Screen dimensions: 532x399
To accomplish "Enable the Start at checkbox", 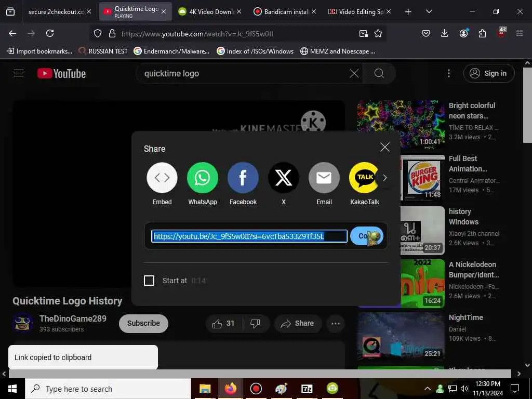I will click(149, 281).
